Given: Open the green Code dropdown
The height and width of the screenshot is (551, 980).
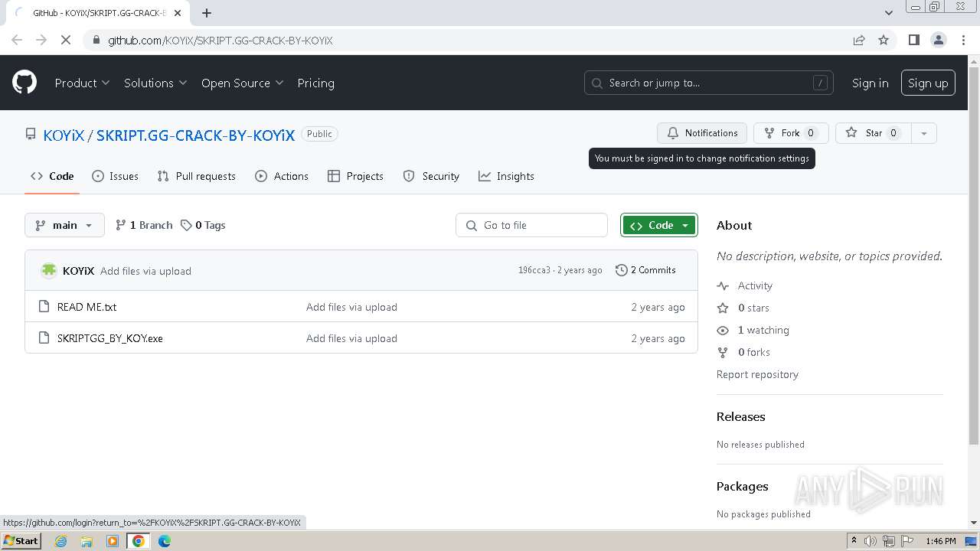Looking at the screenshot, I should coord(659,225).
